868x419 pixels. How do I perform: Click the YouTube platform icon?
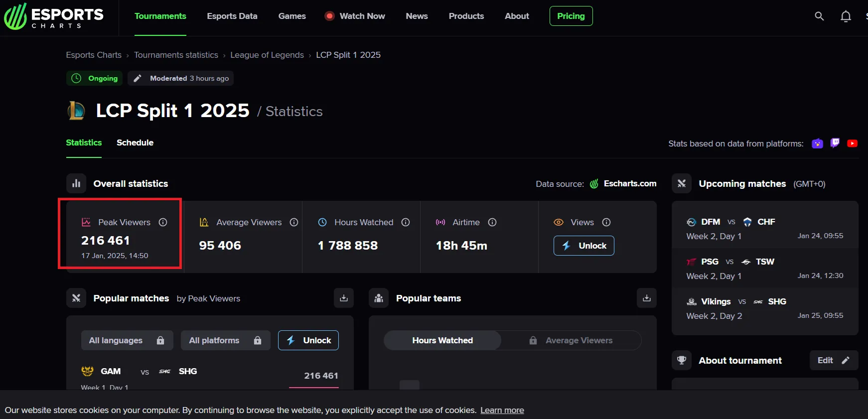853,143
